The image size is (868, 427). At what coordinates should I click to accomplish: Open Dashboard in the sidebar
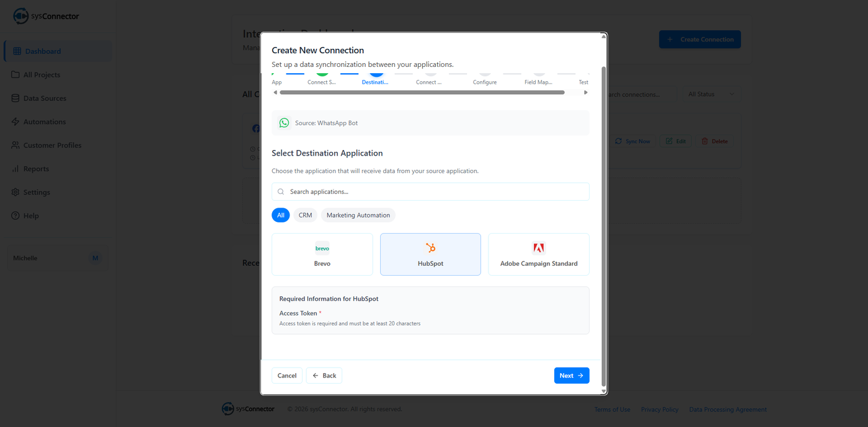click(x=58, y=51)
